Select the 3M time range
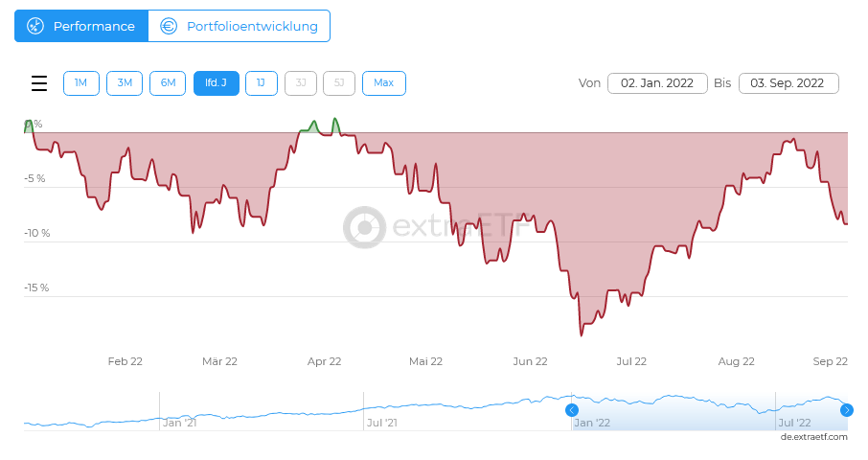 click(x=125, y=83)
